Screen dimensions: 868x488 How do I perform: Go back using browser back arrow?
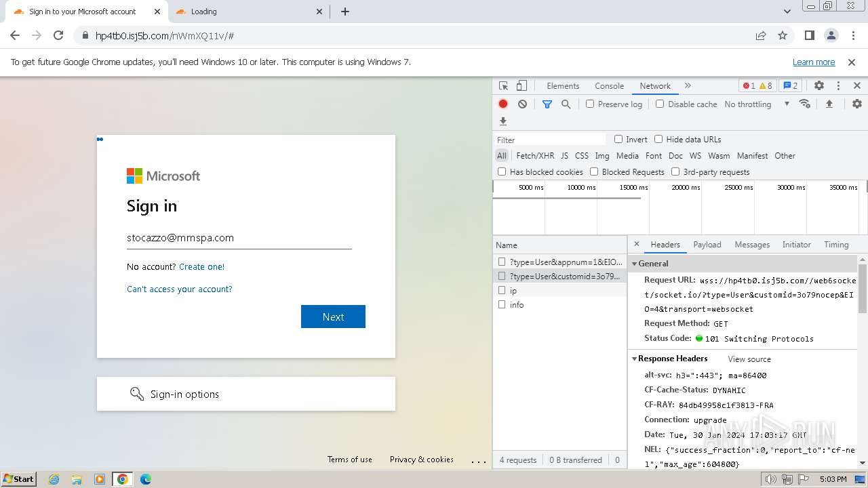[15, 35]
